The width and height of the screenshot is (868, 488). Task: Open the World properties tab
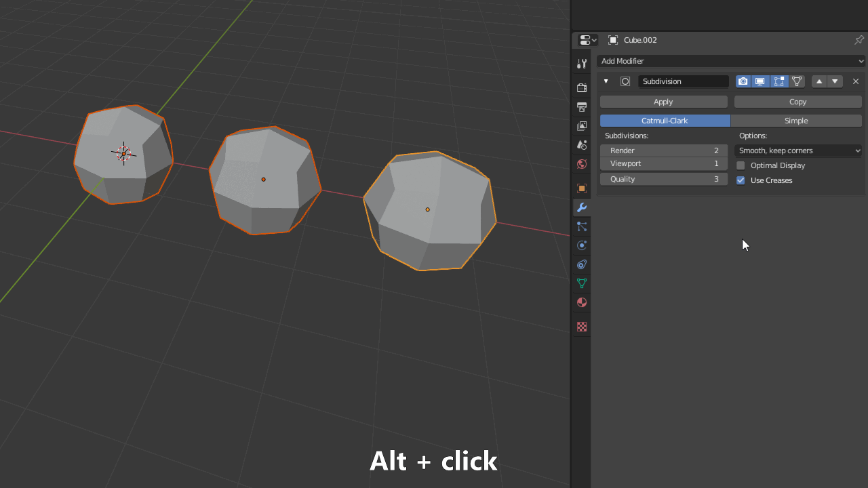click(582, 163)
